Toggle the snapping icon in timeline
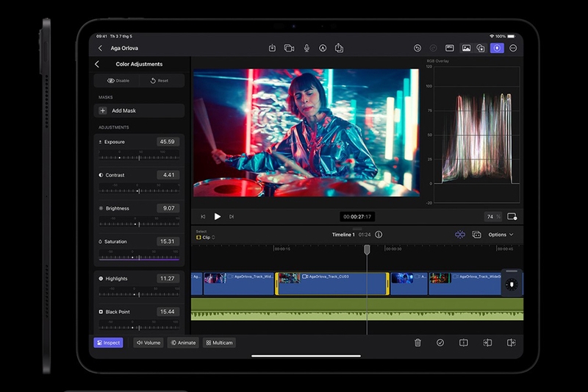The image size is (588, 392). (459, 235)
